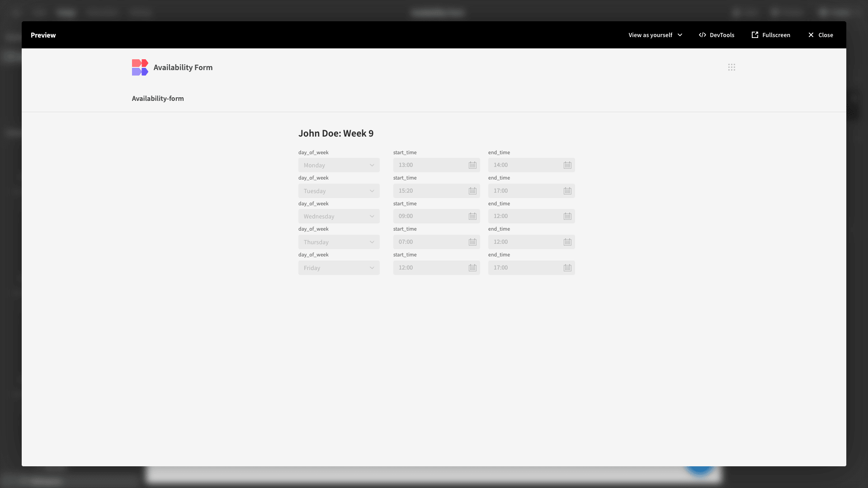Open calendar icon in Wednesday end_time field

567,216
